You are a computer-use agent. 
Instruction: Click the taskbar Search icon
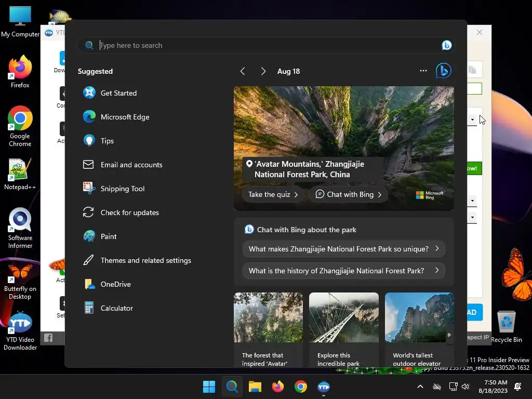(232, 387)
